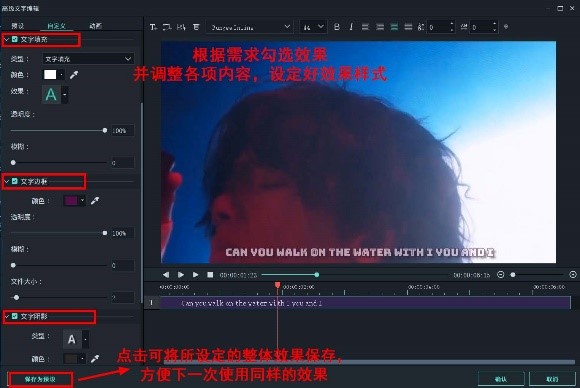
Task: Click the first play button under preview
Action: [181, 275]
